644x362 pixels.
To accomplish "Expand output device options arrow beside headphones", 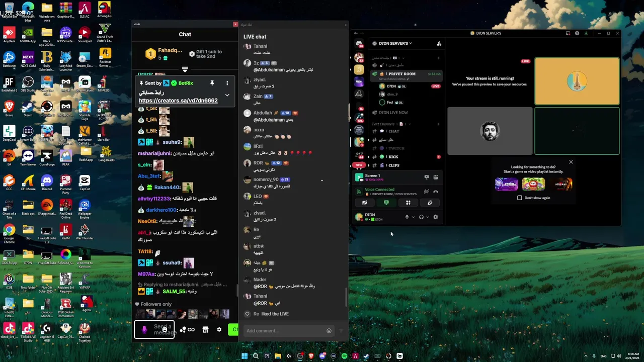I will pyautogui.click(x=428, y=217).
